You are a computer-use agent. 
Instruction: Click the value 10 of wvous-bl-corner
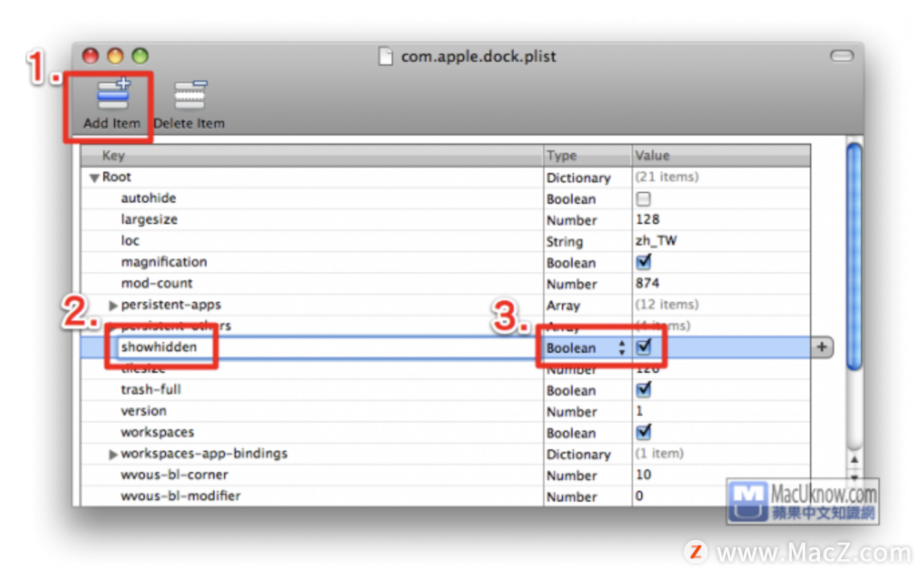[x=643, y=475]
